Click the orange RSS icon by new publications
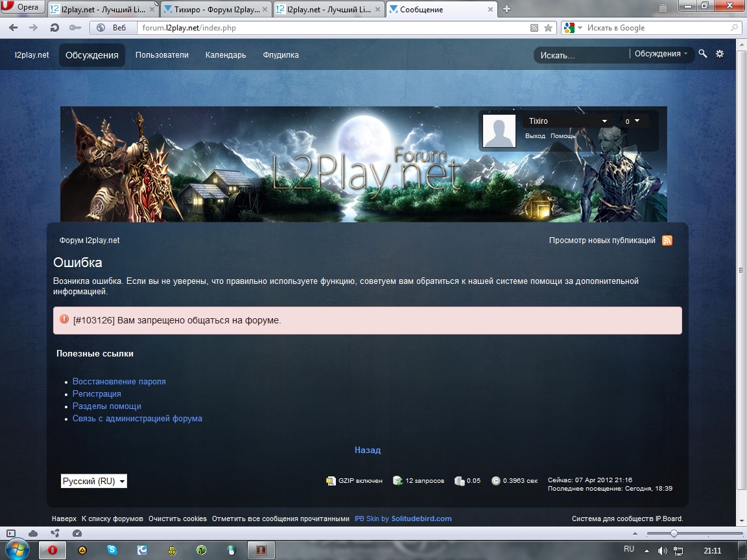Image resolution: width=747 pixels, height=560 pixels. 667,240
